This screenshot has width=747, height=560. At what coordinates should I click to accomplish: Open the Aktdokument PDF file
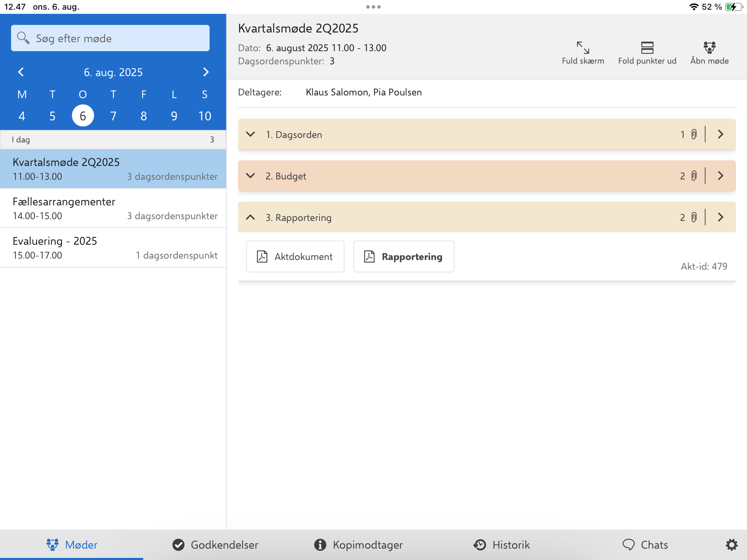click(x=295, y=256)
